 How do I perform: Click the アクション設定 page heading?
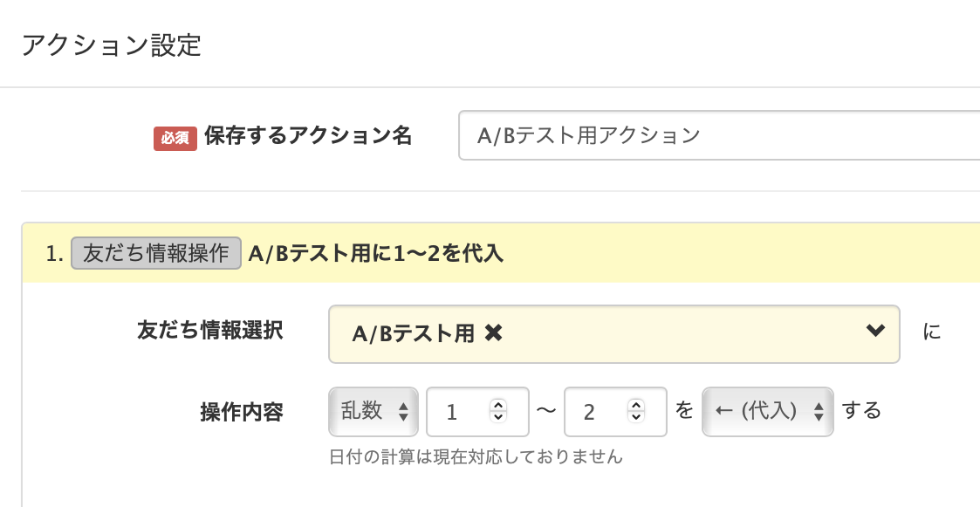pyautogui.click(x=111, y=45)
